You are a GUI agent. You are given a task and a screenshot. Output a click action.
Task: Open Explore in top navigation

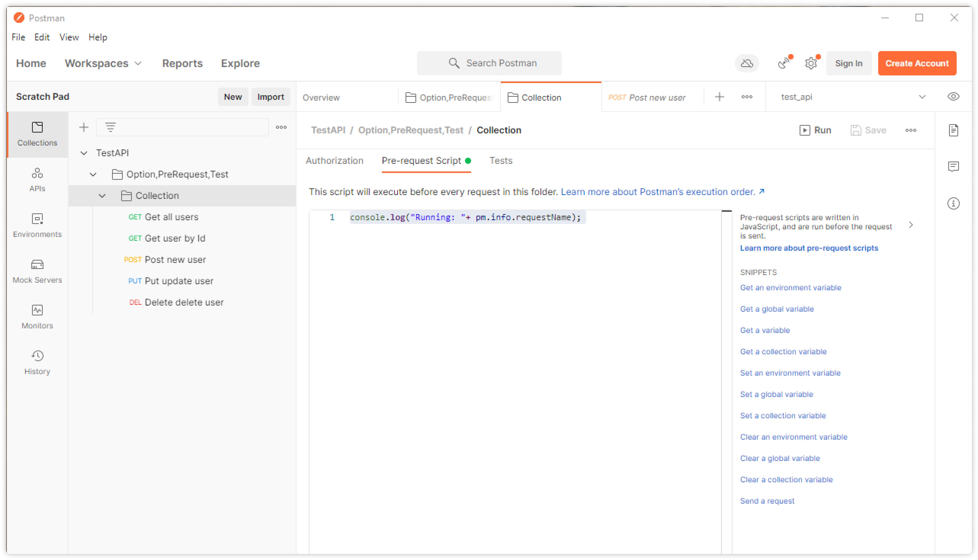tap(240, 63)
